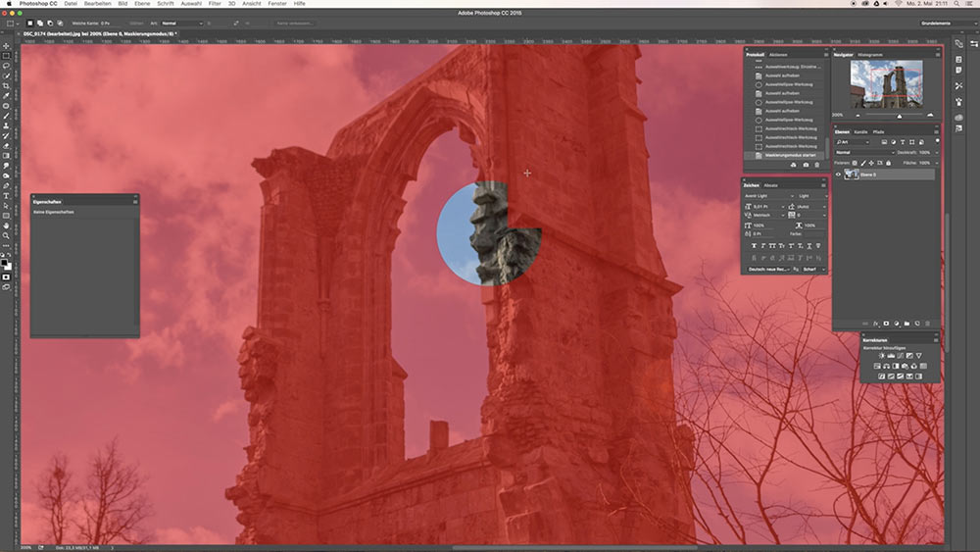Open font style Light dropdown
The image size is (980, 552).
tap(812, 196)
